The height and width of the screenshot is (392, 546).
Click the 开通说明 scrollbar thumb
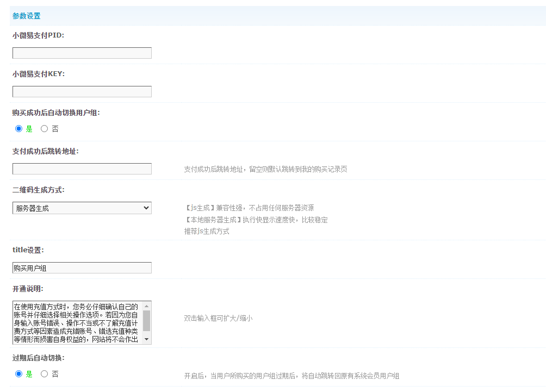147,321
